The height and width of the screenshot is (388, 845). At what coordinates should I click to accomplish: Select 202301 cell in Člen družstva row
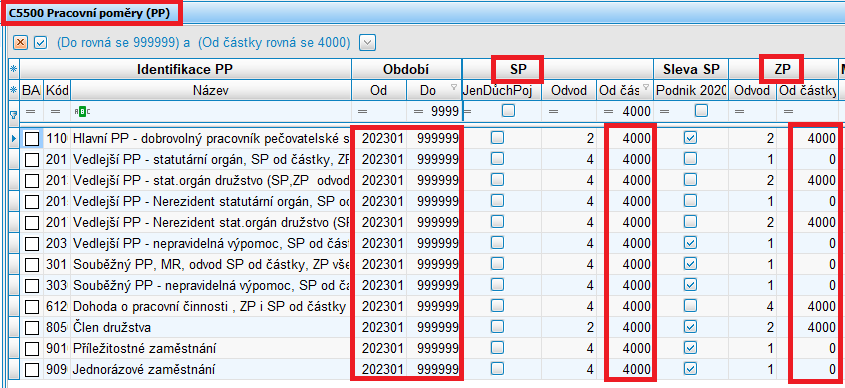[379, 328]
